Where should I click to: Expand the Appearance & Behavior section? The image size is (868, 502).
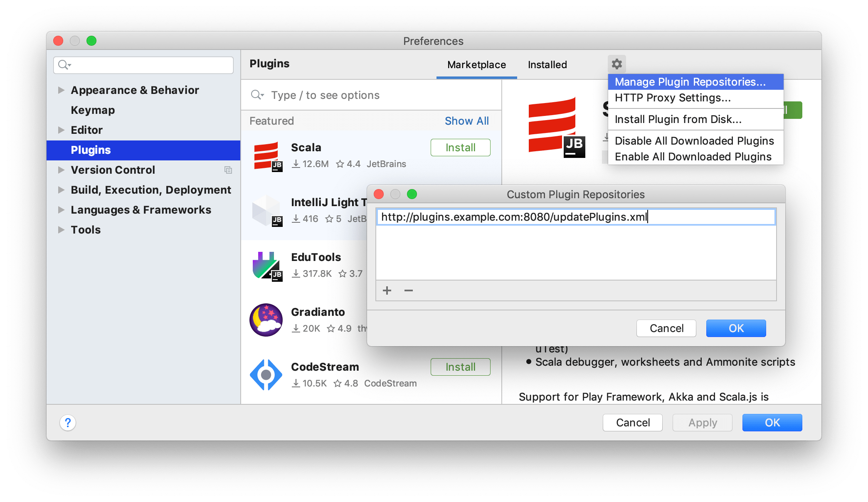(x=60, y=90)
